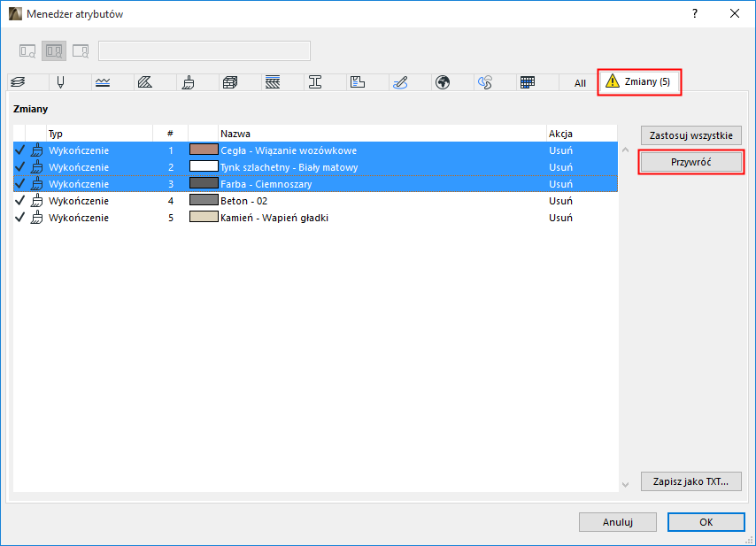Click Zapisz jako TXT... button
This screenshot has height=546, width=756.
(690, 481)
